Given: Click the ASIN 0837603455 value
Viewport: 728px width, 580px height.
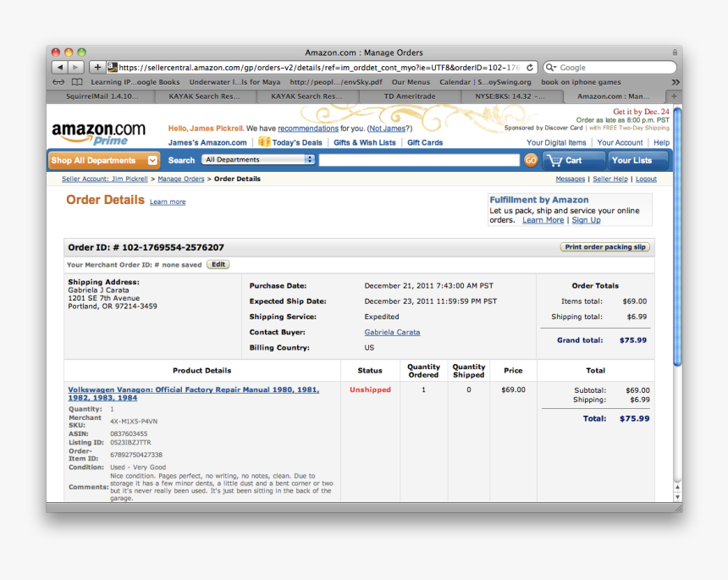Looking at the screenshot, I should (129, 434).
